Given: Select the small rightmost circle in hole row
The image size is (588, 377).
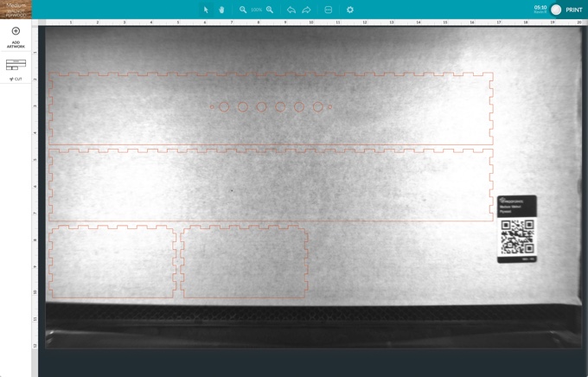Looking at the screenshot, I should (330, 107).
